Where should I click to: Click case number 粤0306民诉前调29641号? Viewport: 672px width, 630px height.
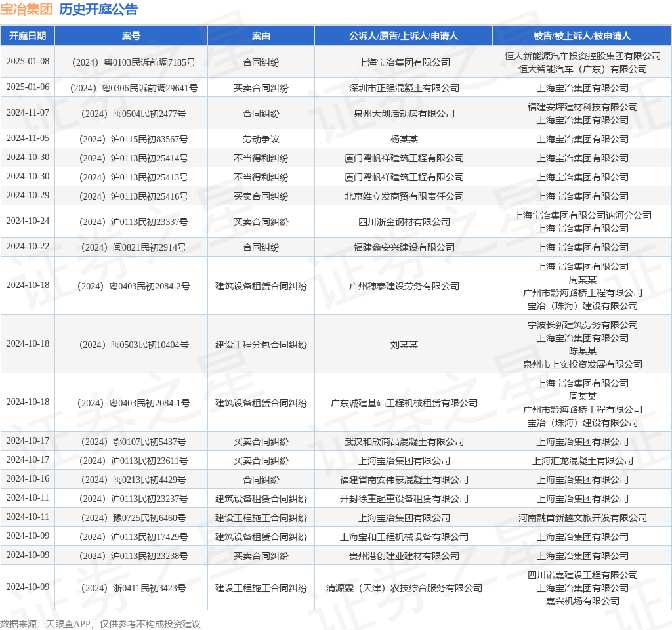(133, 89)
